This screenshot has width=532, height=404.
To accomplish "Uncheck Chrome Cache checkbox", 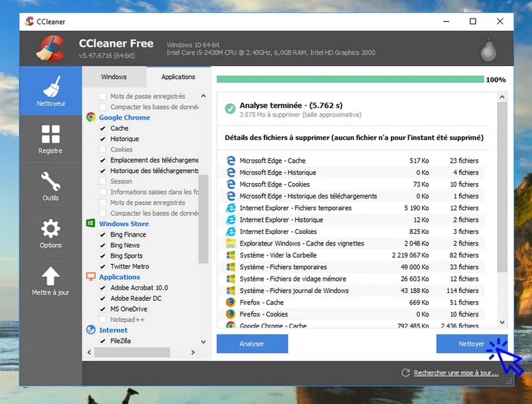I will pyautogui.click(x=103, y=128).
